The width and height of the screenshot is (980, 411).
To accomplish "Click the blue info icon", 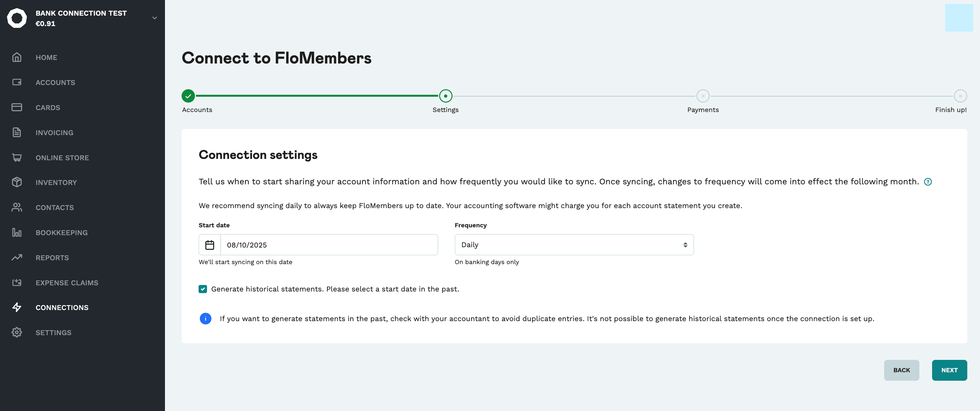I will tap(205, 319).
